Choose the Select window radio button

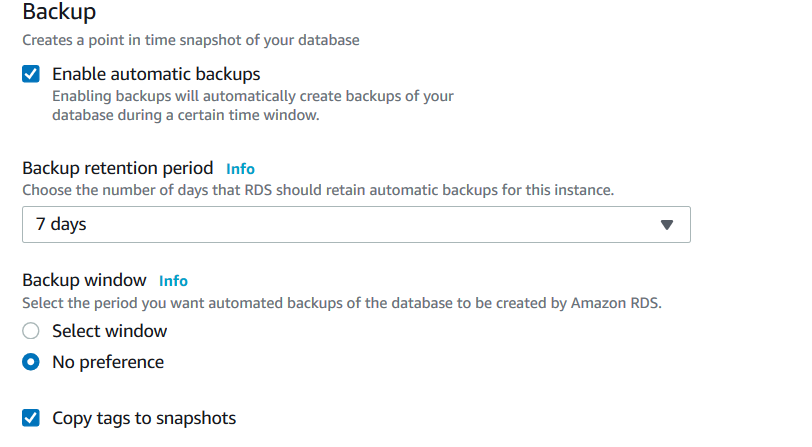31,331
